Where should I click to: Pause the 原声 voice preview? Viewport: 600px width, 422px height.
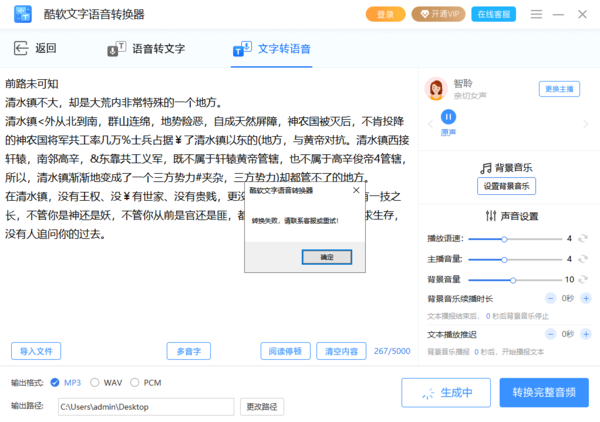pyautogui.click(x=449, y=117)
